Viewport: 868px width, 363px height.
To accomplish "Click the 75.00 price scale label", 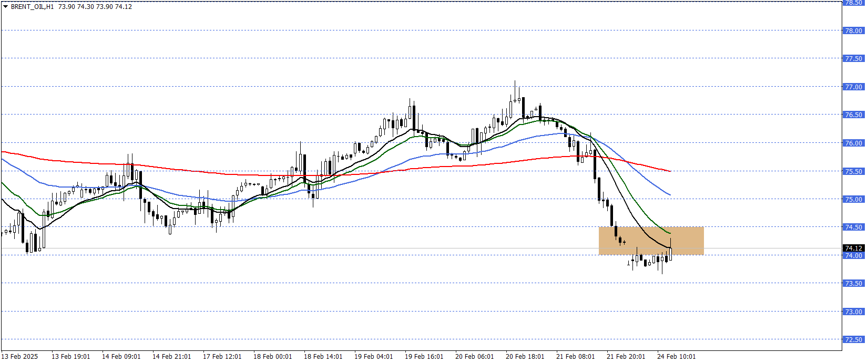I will coord(853,199).
